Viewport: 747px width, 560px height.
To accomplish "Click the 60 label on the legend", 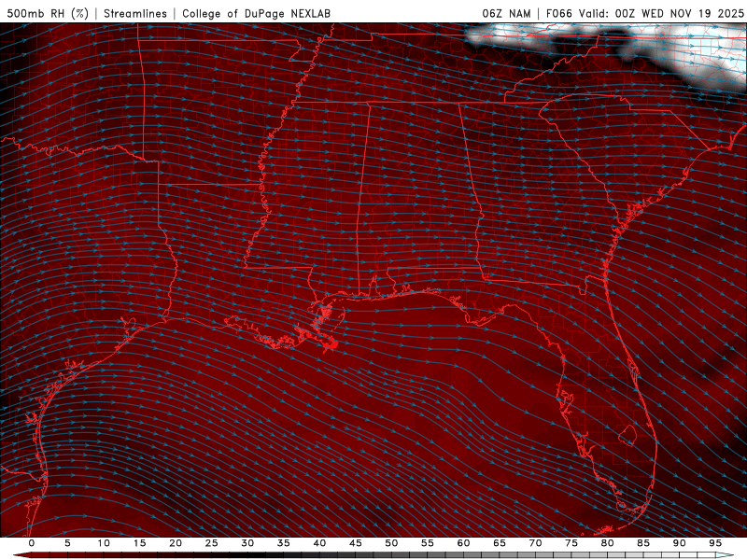I will [463, 543].
